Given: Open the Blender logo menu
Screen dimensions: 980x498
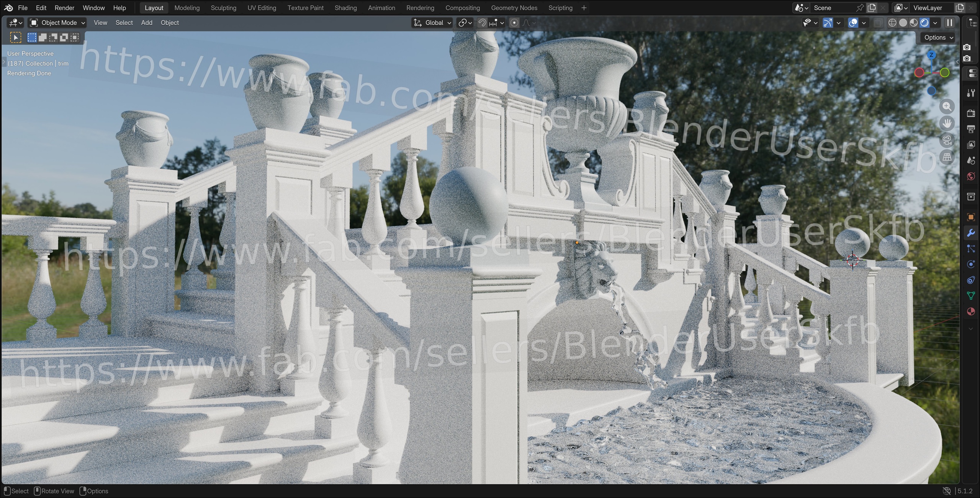Looking at the screenshot, I should point(8,8).
